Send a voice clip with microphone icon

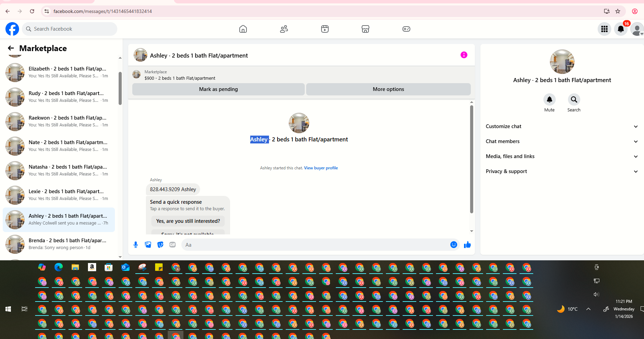[x=136, y=245]
